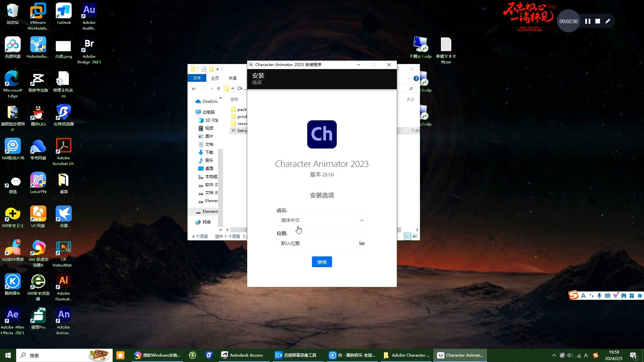Click the 名称 column header
644x362 pixels.
[234, 99]
